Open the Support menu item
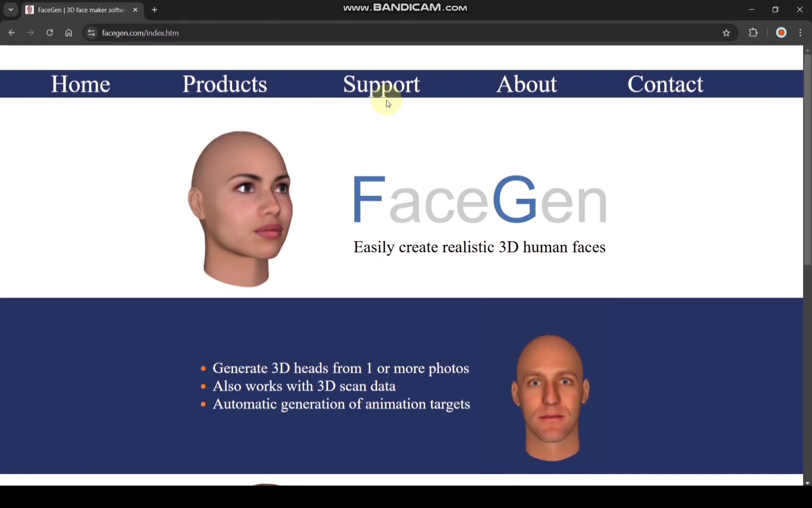The width and height of the screenshot is (812, 508). tap(381, 84)
